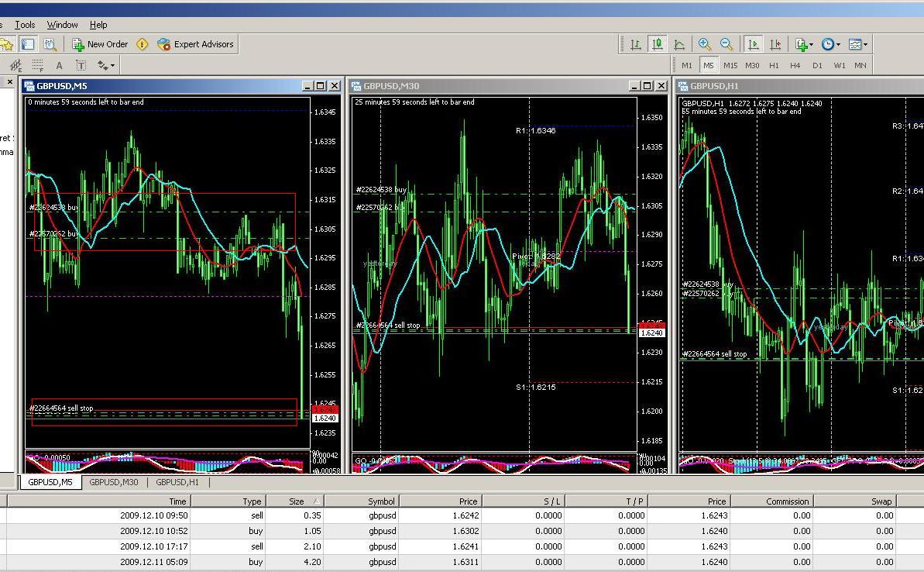Switch to the GBPUSD,M30 chart tab
Viewport: 924px width, 572px height.
(x=113, y=482)
